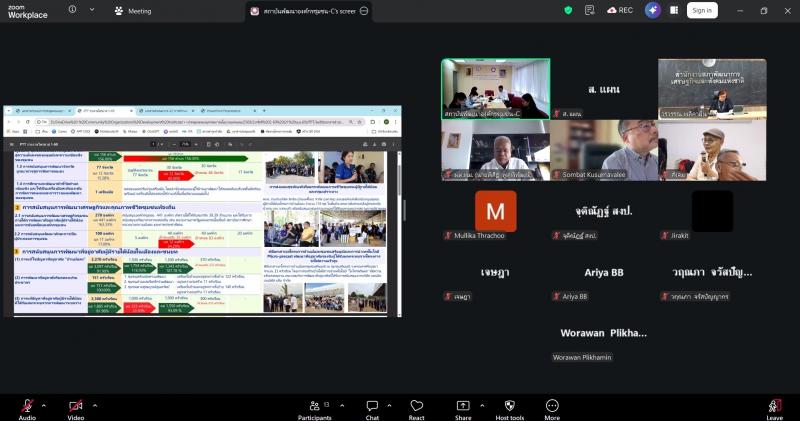Expand audio options arrow beside Audio

pos(43,406)
